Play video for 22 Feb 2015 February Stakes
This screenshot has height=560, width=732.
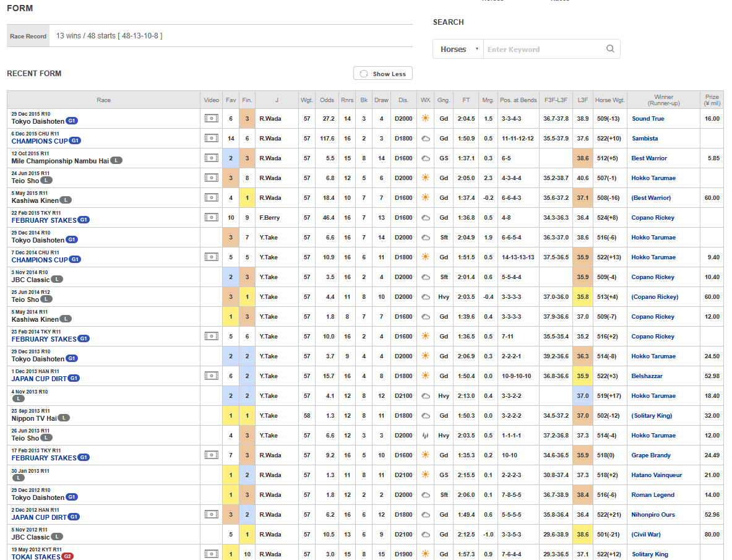tap(211, 217)
